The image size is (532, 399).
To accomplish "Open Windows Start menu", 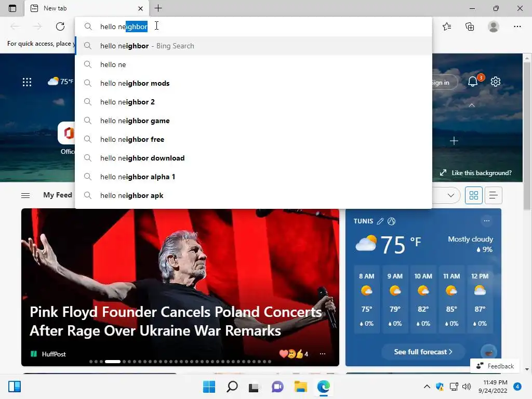I will [x=209, y=387].
